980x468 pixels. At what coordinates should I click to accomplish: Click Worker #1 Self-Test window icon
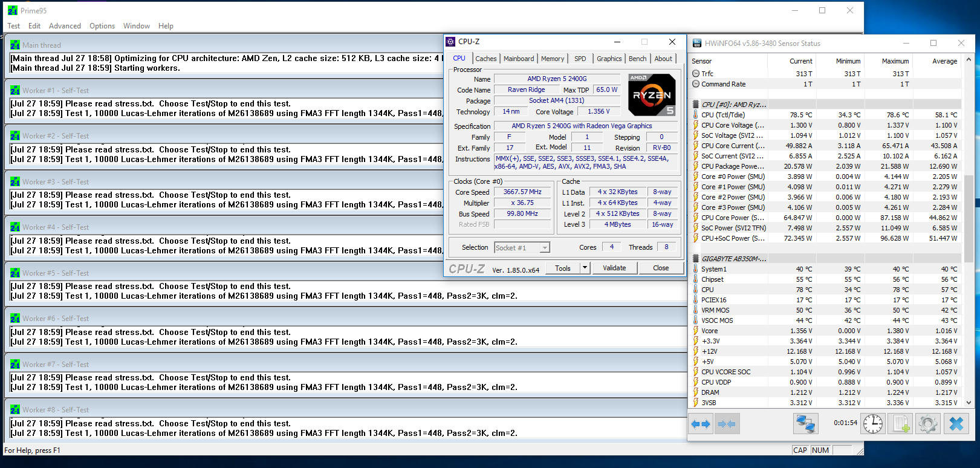click(x=15, y=91)
